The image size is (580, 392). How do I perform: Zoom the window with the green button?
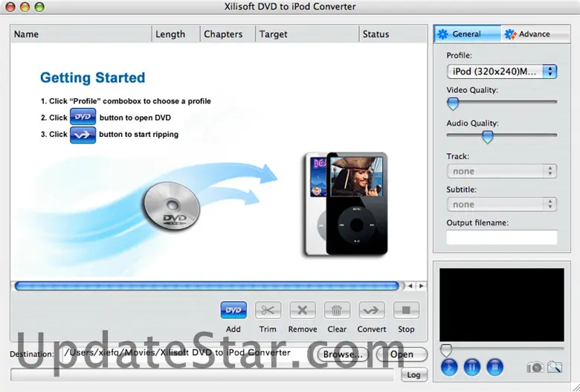(39, 7)
